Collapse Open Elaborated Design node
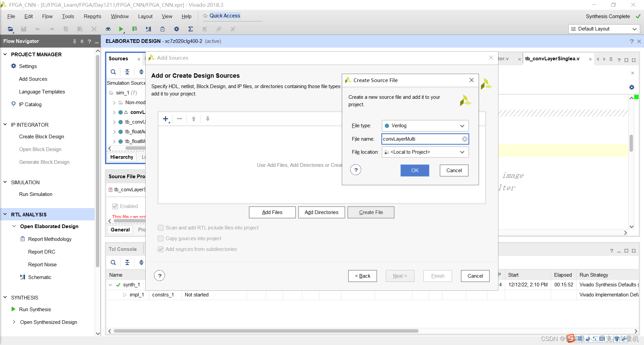The width and height of the screenshot is (644, 345). [x=14, y=226]
